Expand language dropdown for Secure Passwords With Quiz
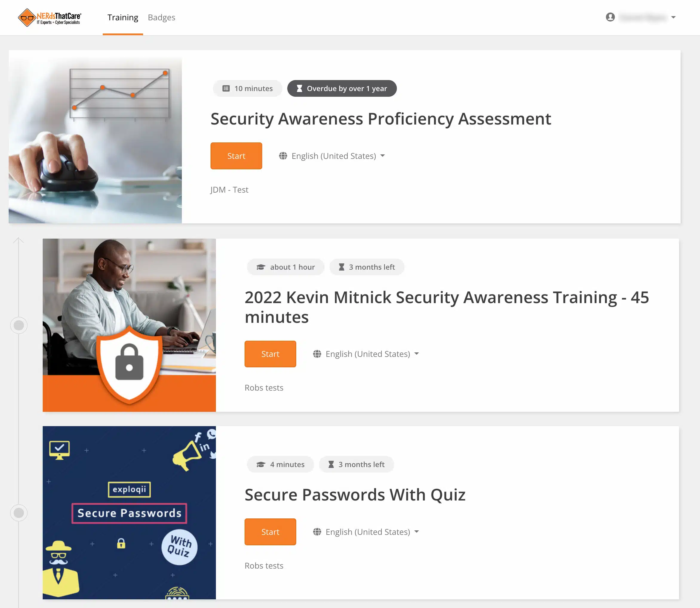The image size is (700, 608). (x=417, y=532)
